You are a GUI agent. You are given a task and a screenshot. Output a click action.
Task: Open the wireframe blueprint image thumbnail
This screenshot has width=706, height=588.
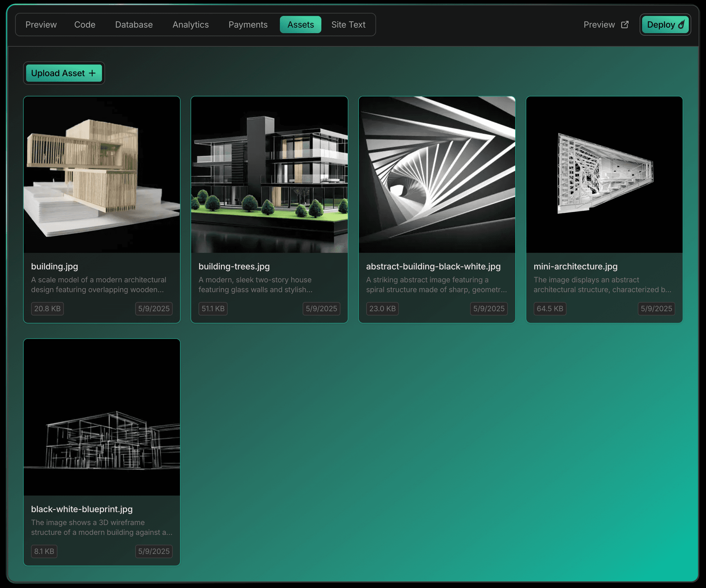[102, 417]
